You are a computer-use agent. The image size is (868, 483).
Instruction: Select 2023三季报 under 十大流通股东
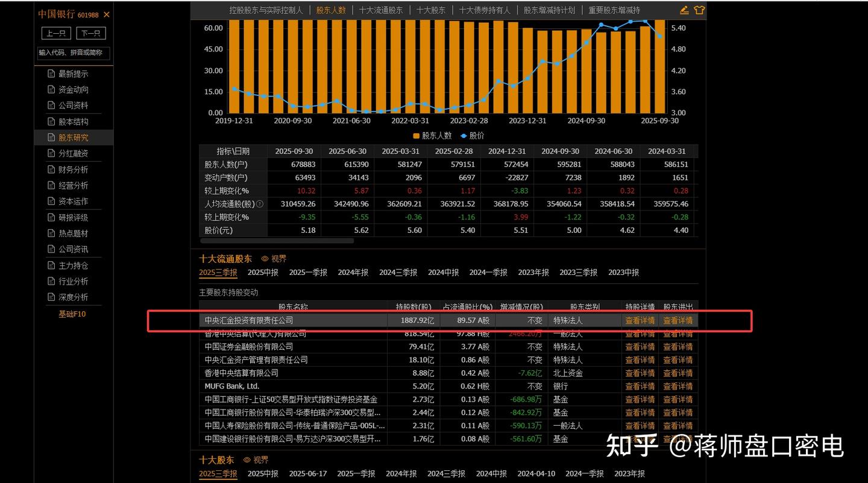[x=579, y=273]
